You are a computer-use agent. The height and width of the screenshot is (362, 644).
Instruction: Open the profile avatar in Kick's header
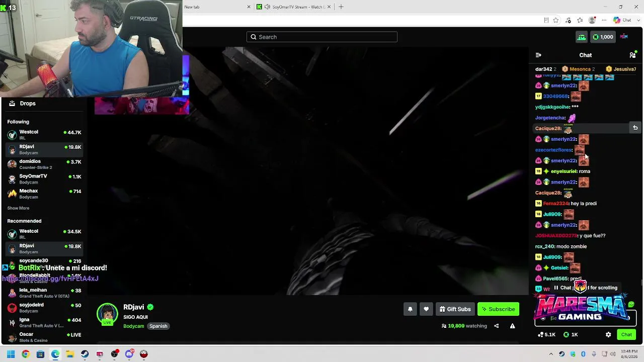624,36
